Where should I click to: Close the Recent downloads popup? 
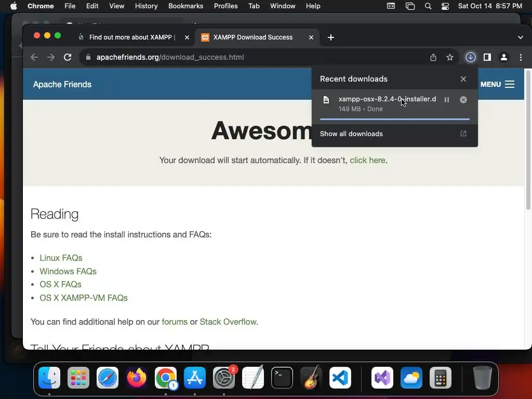[x=463, y=79]
